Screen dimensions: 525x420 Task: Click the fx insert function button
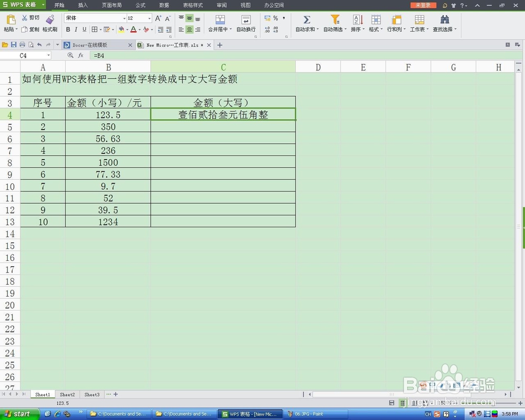[80, 55]
